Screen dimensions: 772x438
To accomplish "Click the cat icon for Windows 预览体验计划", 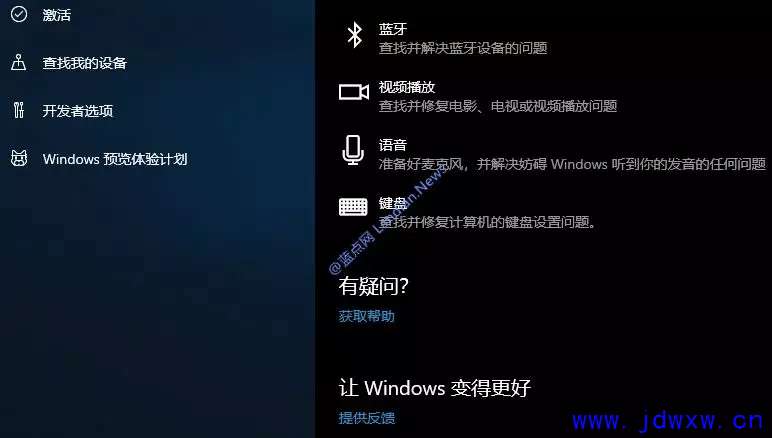I will coord(19,158).
